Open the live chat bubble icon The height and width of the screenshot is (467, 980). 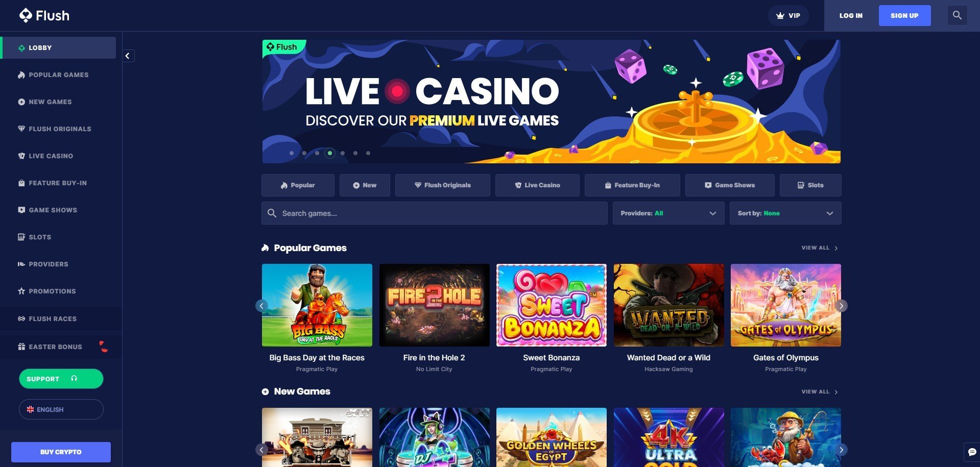972,452
